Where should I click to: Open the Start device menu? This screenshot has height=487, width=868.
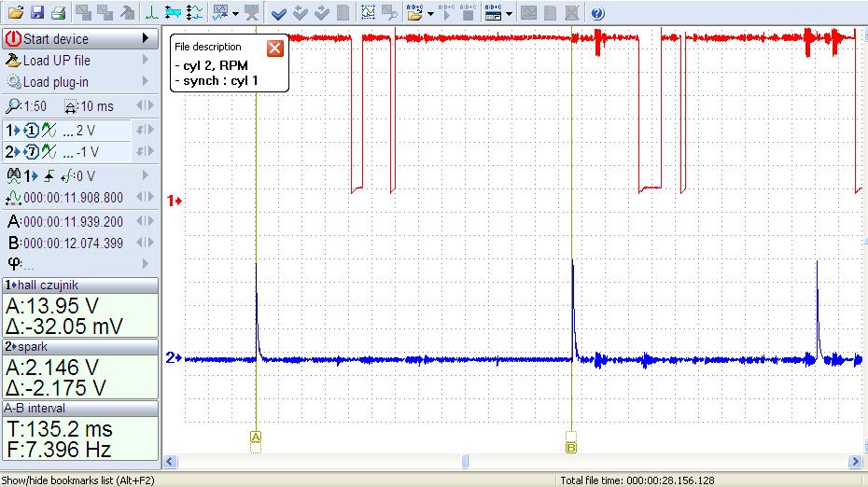pos(79,39)
